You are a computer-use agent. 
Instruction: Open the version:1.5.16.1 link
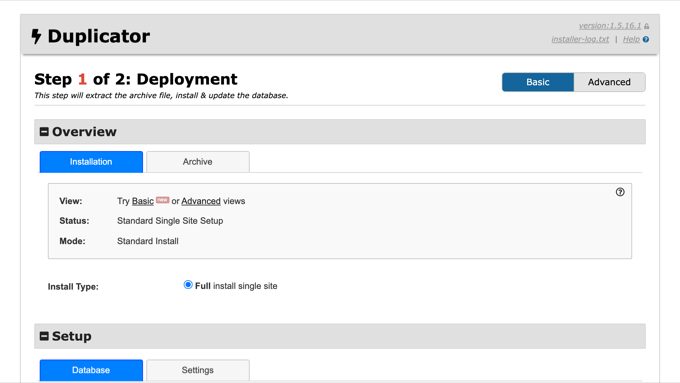pyautogui.click(x=610, y=26)
